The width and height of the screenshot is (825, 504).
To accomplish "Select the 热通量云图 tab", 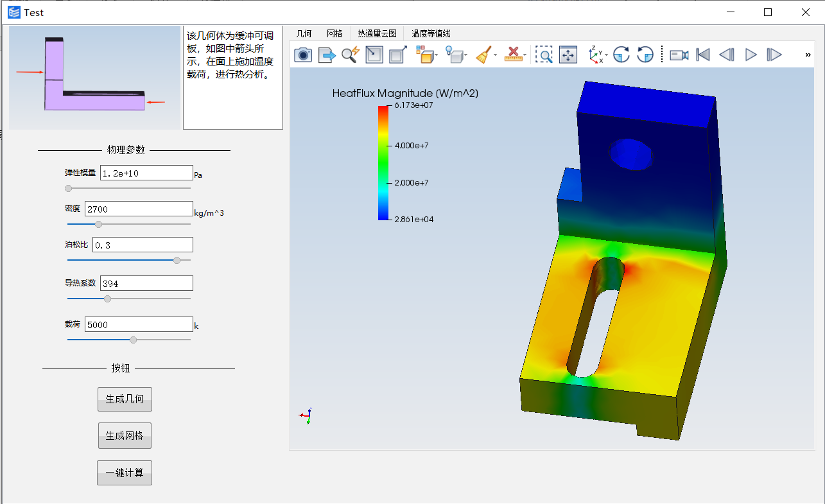I will (x=377, y=33).
